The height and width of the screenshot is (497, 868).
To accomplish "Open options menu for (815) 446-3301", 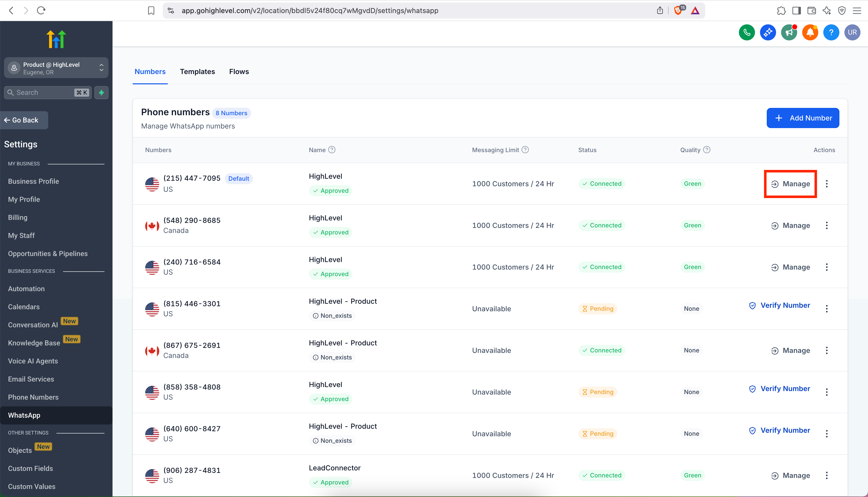I will click(827, 308).
